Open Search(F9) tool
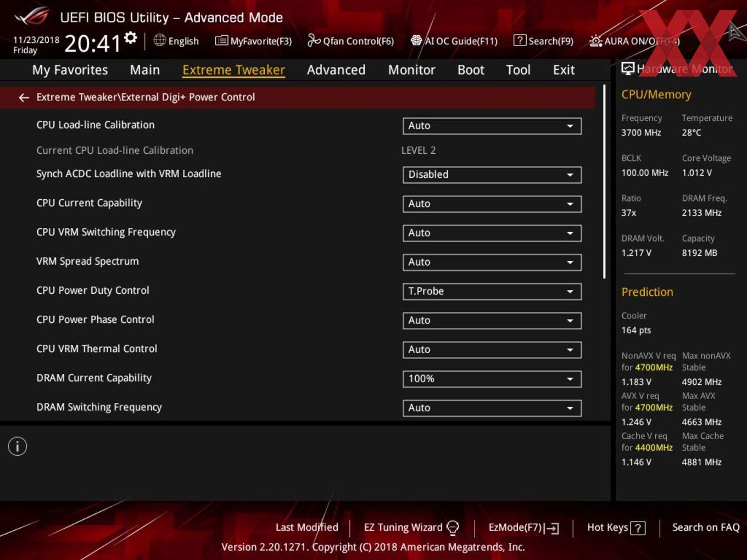Screen dimensions: 747x560 pos(543,41)
